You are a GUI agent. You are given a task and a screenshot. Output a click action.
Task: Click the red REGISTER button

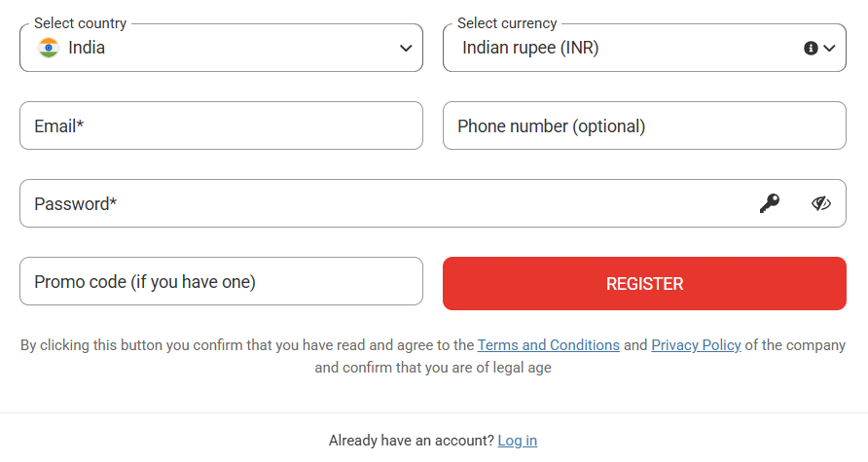644,283
